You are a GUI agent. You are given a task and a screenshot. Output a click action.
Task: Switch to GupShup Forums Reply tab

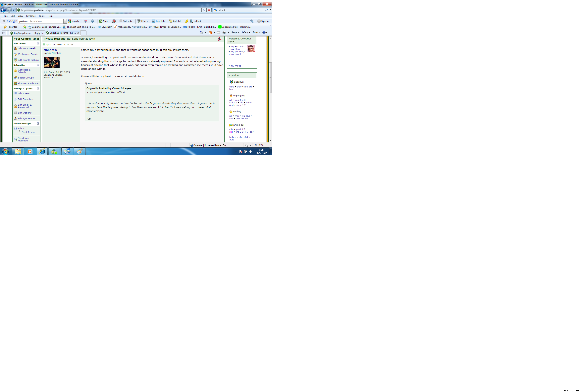[x=27, y=33]
